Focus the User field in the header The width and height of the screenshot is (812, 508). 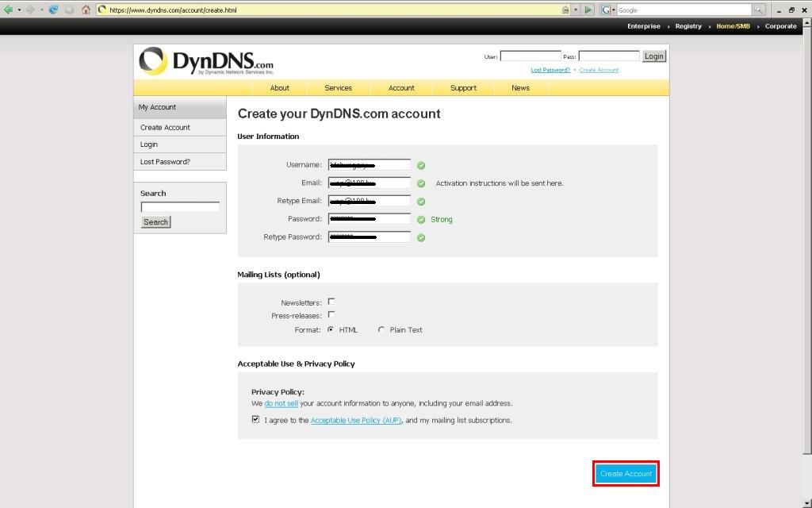(530, 56)
